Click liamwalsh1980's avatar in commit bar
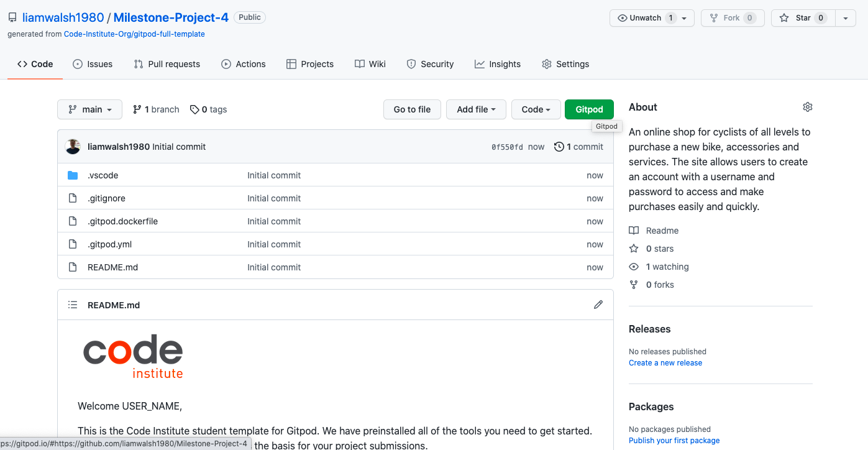 coord(73,147)
